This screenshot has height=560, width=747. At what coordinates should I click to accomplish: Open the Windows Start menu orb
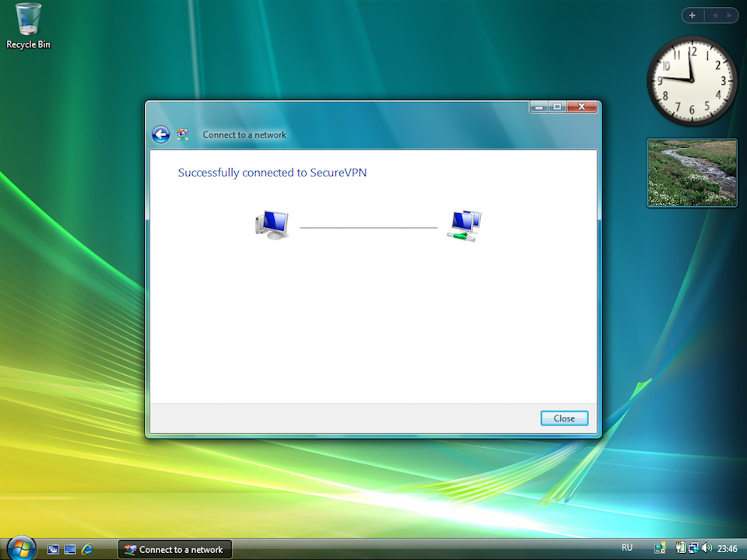click(21, 547)
